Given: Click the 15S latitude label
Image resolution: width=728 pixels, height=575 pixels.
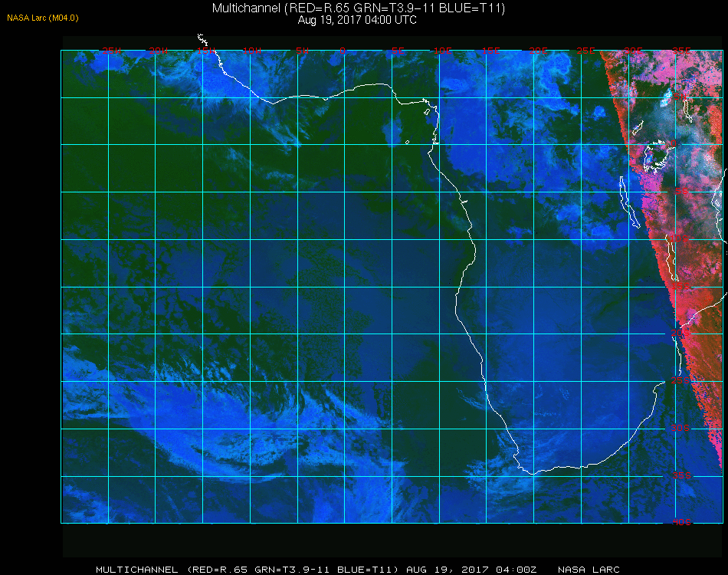Looking at the screenshot, I should click(x=680, y=287).
